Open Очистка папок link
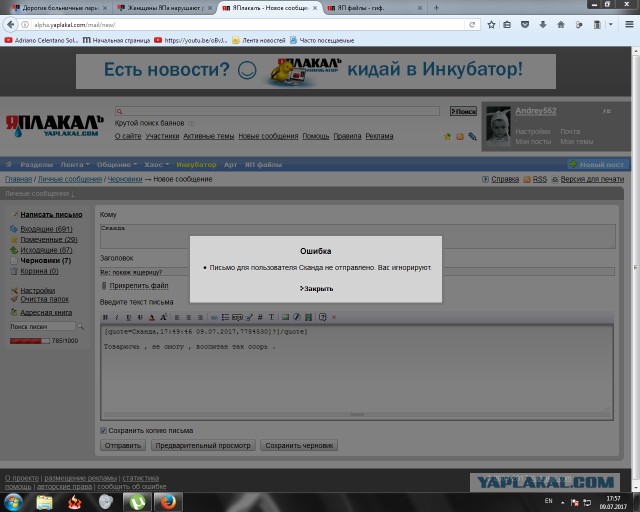The height and width of the screenshot is (512, 640). (44, 299)
